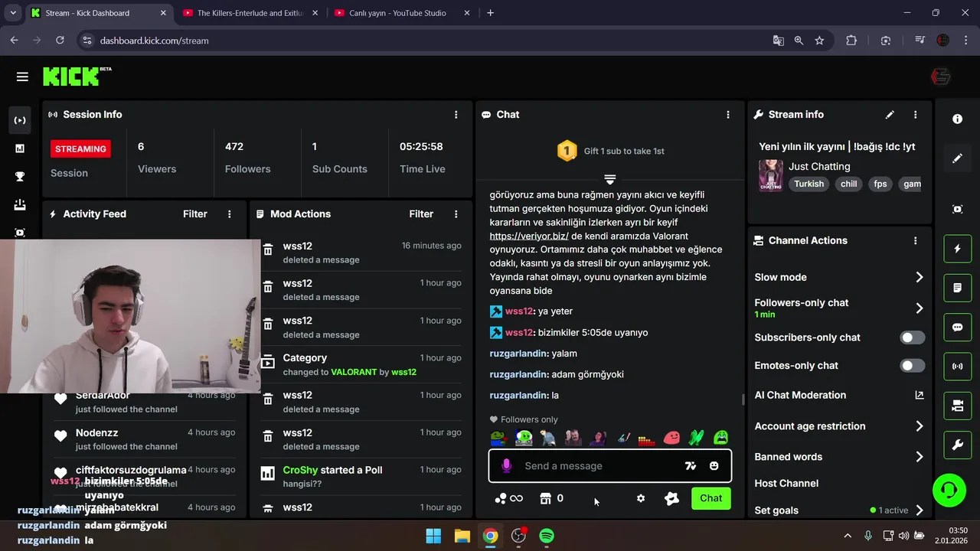Viewport: 980px width, 551px height.
Task: Expand Banned words settings
Action: coord(839,457)
